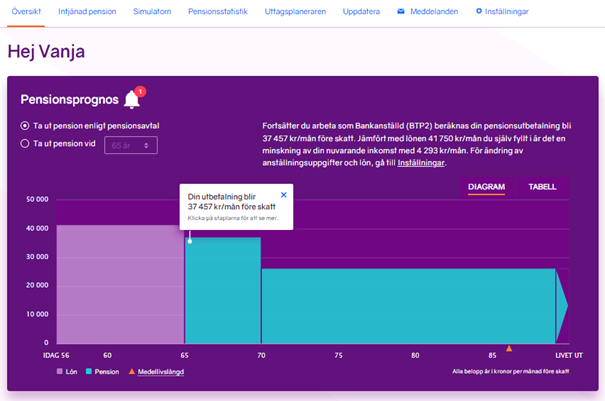Select 'Ta ut pension enligt pensionsavtal' option
The width and height of the screenshot is (605, 401).
(26, 126)
